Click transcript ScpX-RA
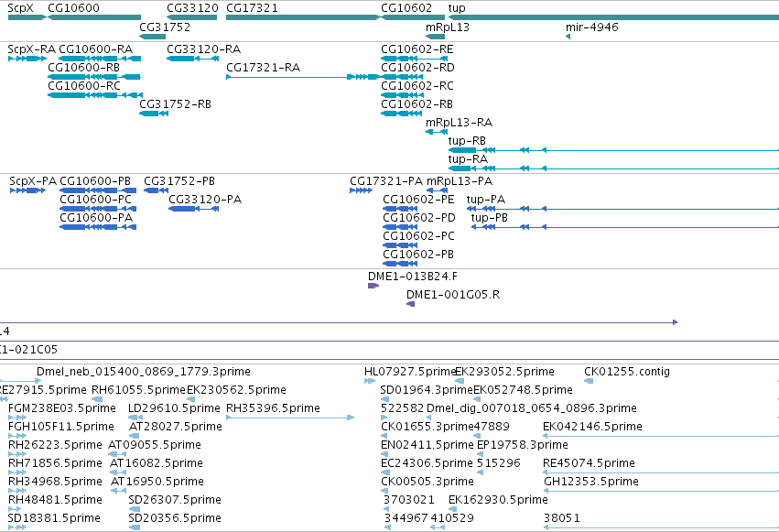This screenshot has width=779, height=532. [x=27, y=59]
